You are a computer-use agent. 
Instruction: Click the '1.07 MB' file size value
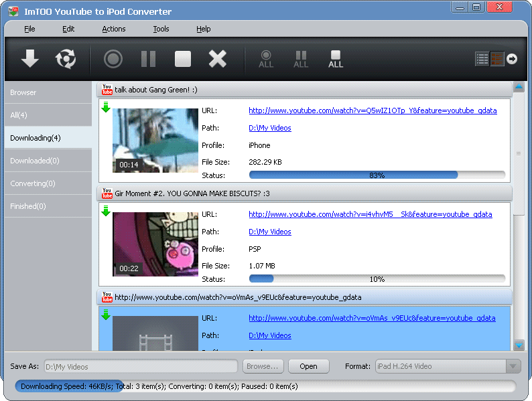click(x=261, y=266)
